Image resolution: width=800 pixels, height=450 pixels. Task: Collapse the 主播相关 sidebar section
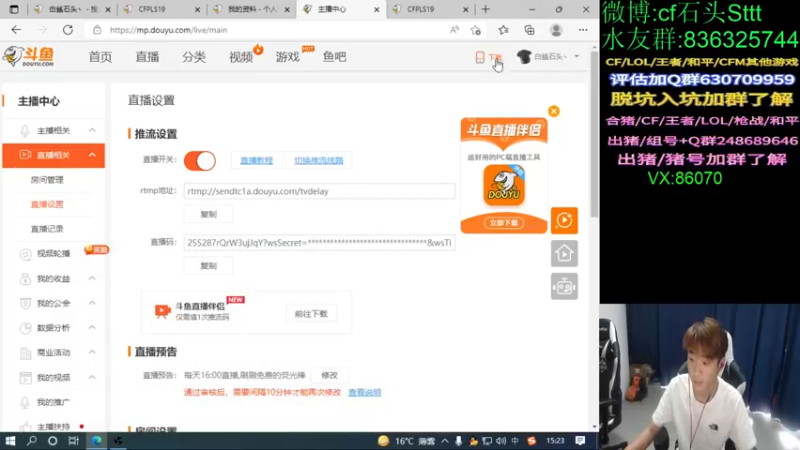tap(92, 131)
